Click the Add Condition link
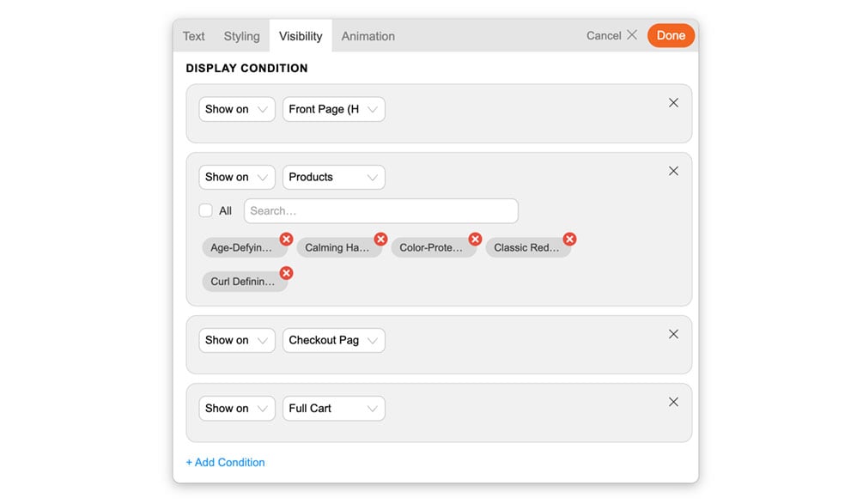The image size is (863, 504). 225,462
